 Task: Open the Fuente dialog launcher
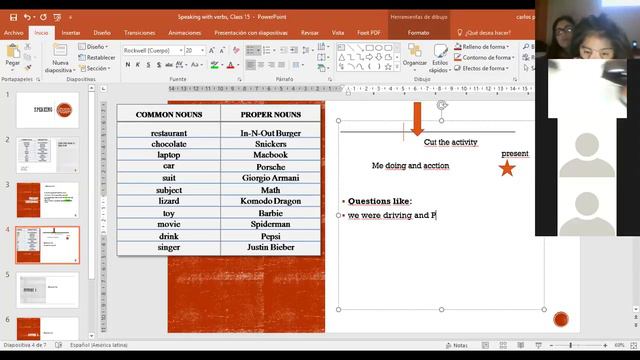[239, 79]
